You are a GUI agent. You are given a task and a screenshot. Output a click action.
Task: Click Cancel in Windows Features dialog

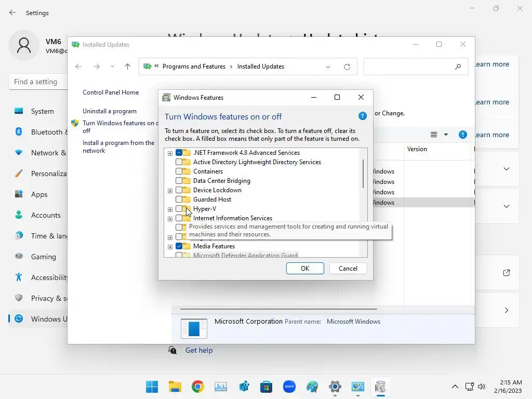tap(348, 269)
